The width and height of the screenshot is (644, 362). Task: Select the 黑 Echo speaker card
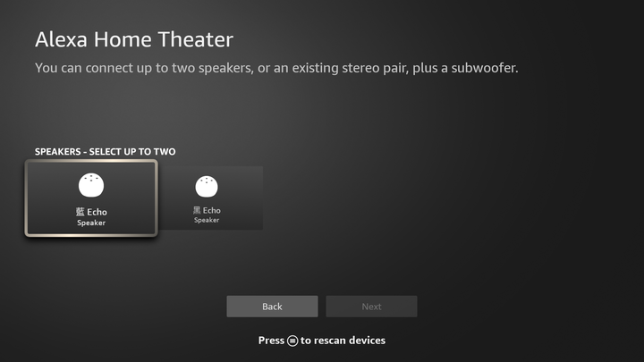pos(211,198)
